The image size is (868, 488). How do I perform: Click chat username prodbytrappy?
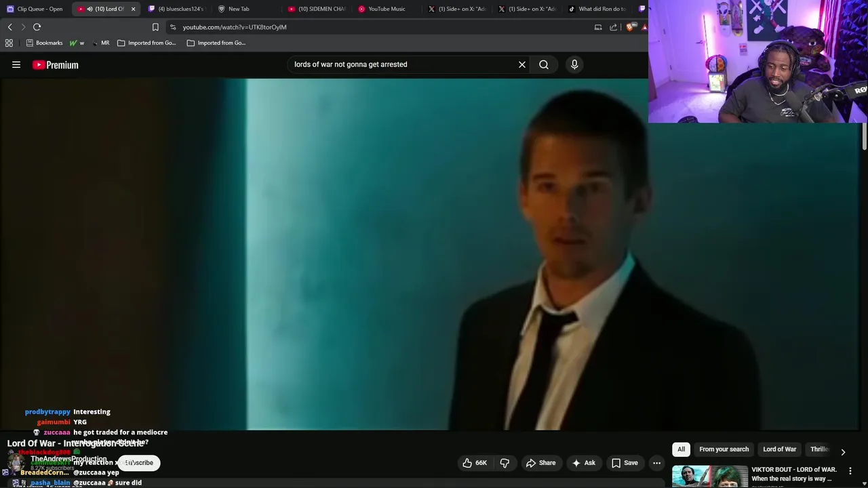[x=47, y=411]
